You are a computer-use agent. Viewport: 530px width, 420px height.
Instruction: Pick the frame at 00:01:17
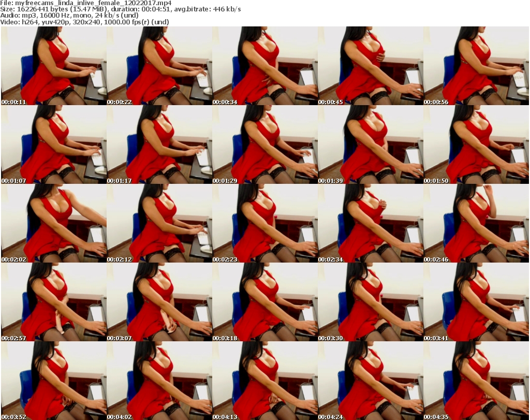[x=159, y=144]
